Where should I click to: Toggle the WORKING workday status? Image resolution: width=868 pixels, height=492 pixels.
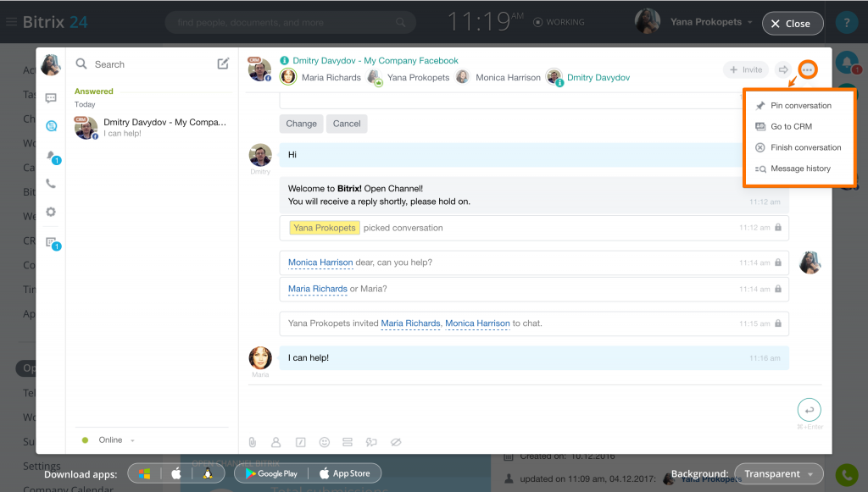click(559, 22)
